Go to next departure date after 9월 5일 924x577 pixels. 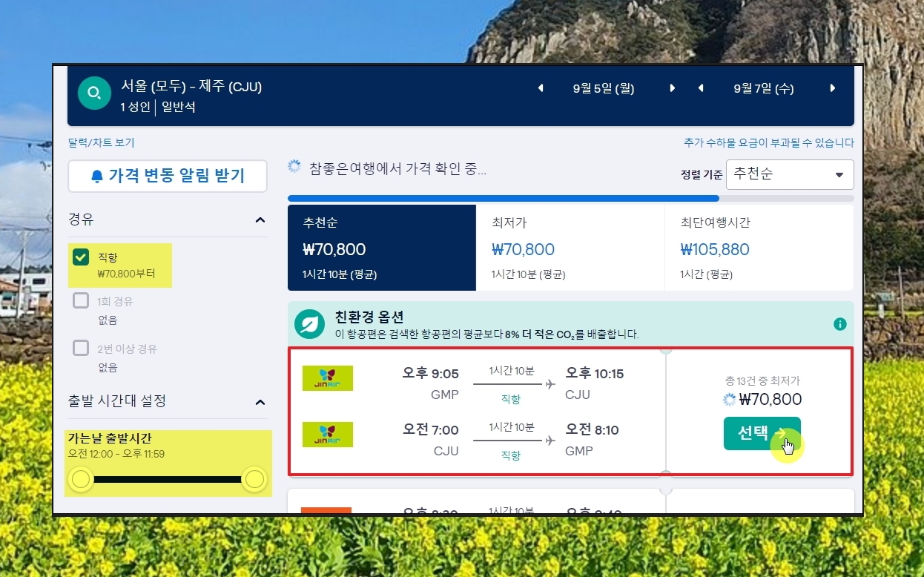click(672, 88)
